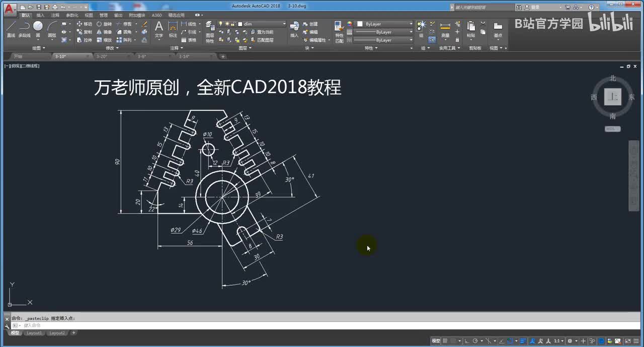Click the 阵列 (Array) tool
The width and height of the screenshot is (644, 347).
tap(124, 40)
